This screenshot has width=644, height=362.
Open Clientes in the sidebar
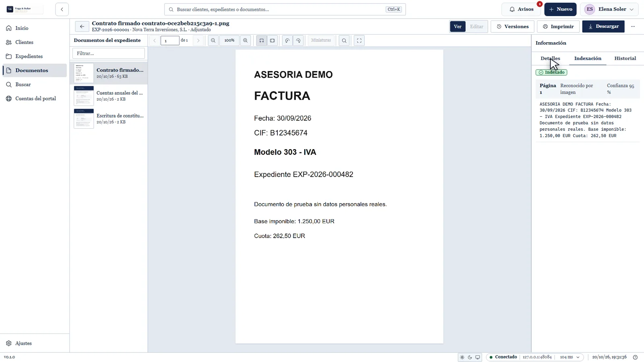coord(35,42)
